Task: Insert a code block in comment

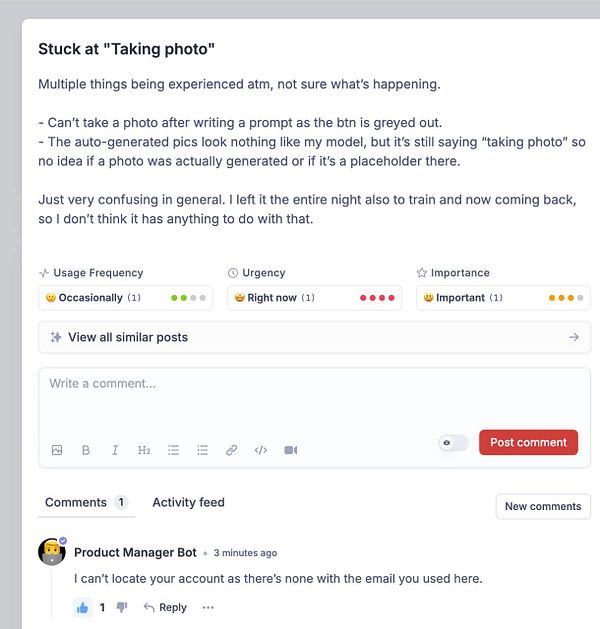Action: [x=260, y=450]
